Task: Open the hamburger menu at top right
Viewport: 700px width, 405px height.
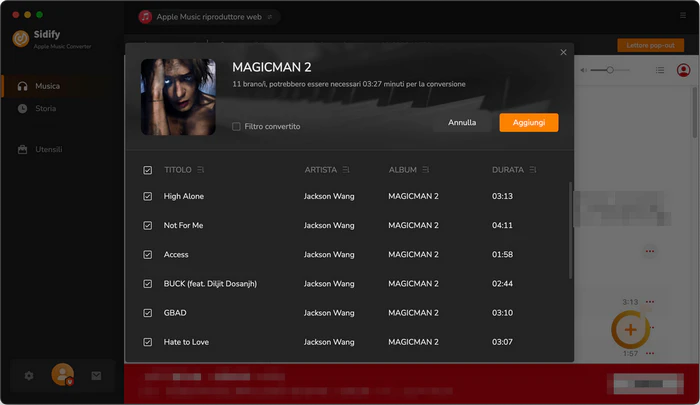Action: tap(683, 16)
